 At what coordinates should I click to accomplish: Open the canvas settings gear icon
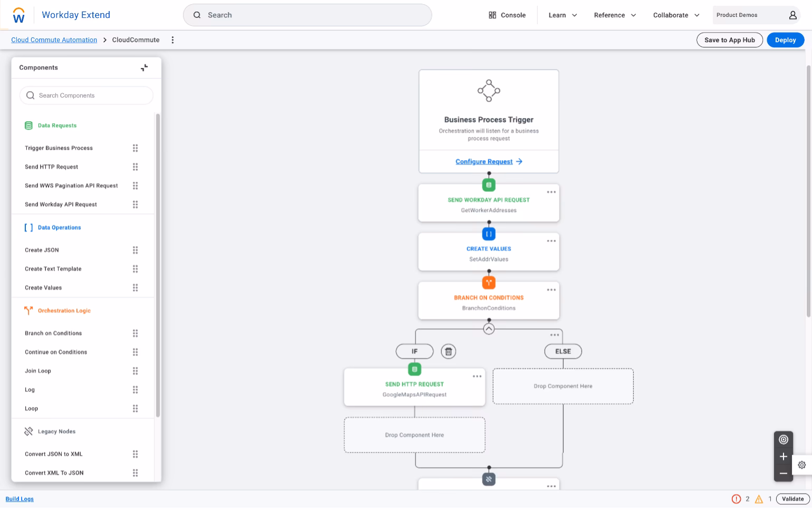[x=802, y=465]
